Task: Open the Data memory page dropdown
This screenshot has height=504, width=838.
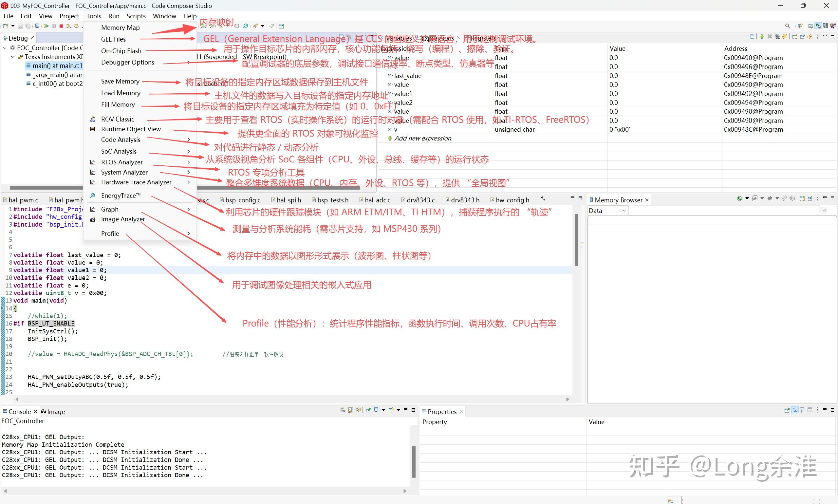Action: [x=624, y=211]
